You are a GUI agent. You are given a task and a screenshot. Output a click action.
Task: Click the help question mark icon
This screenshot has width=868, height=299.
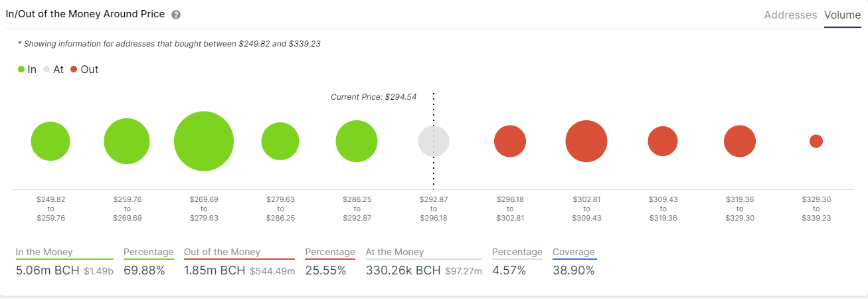tap(176, 15)
